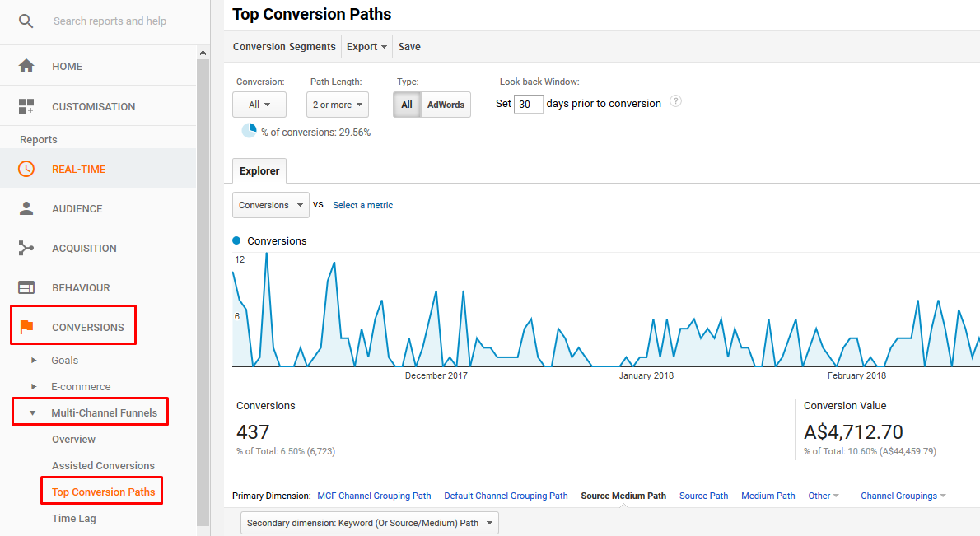Open the Conversion 'All' dropdown
This screenshot has height=536, width=980.
(259, 105)
